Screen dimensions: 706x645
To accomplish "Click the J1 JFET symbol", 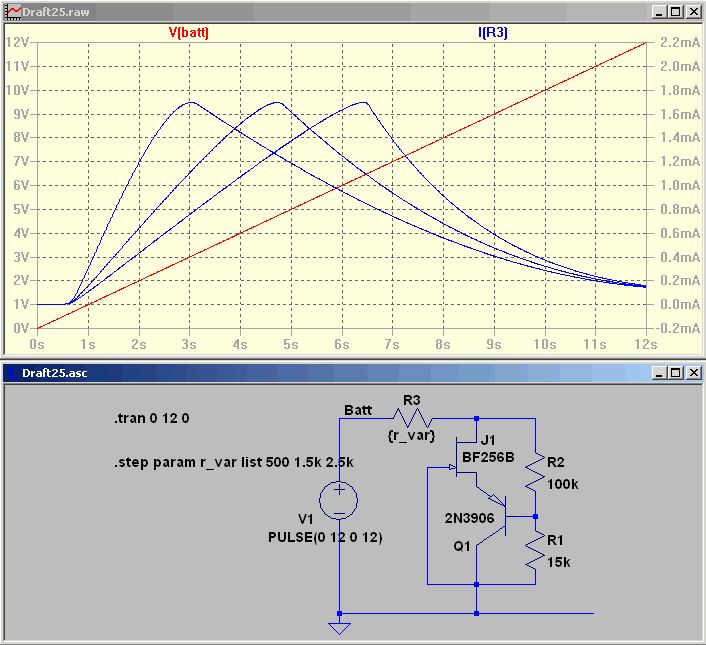I will pyautogui.click(x=464, y=455).
